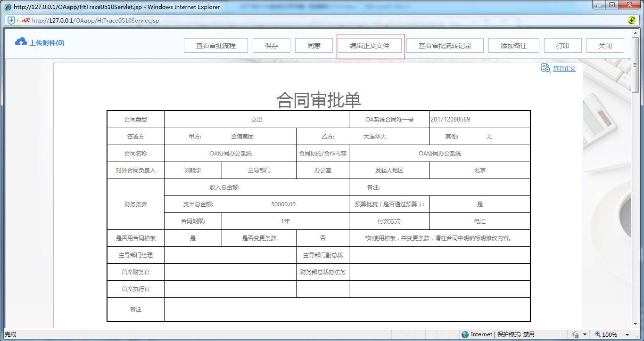This screenshot has height=341, width=644.
Task: Click the red page icon before the URL
Action: pos(27,21)
